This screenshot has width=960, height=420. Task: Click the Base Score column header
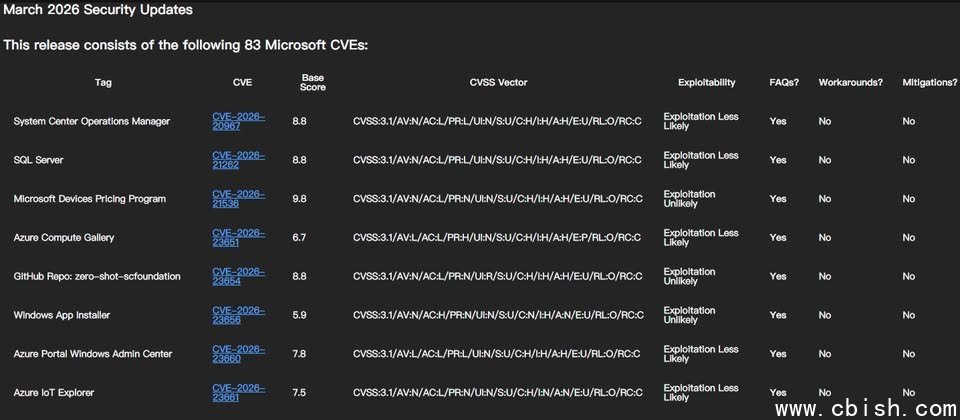pos(312,82)
